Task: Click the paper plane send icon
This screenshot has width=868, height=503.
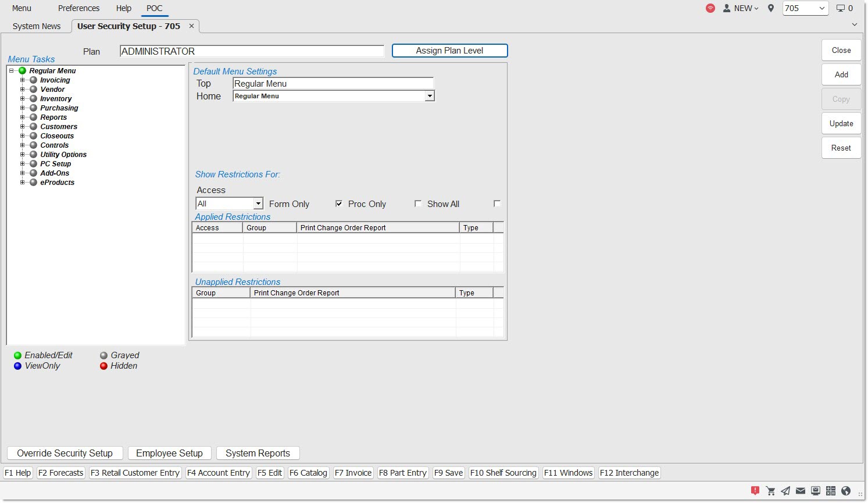Action: (x=785, y=491)
